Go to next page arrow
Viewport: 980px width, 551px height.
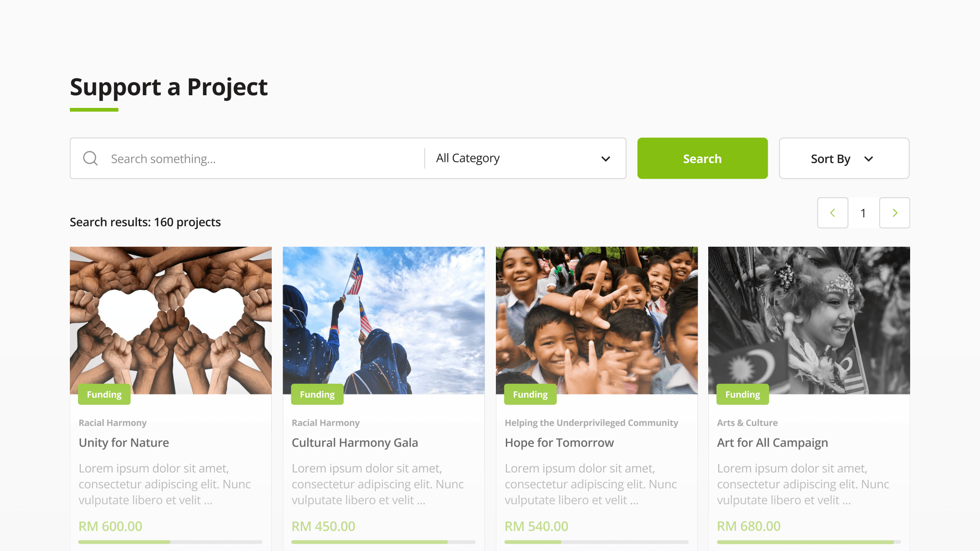point(894,213)
